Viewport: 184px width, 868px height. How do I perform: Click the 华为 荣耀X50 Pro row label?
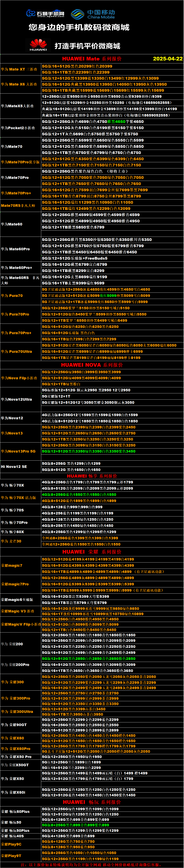pos(16,757)
